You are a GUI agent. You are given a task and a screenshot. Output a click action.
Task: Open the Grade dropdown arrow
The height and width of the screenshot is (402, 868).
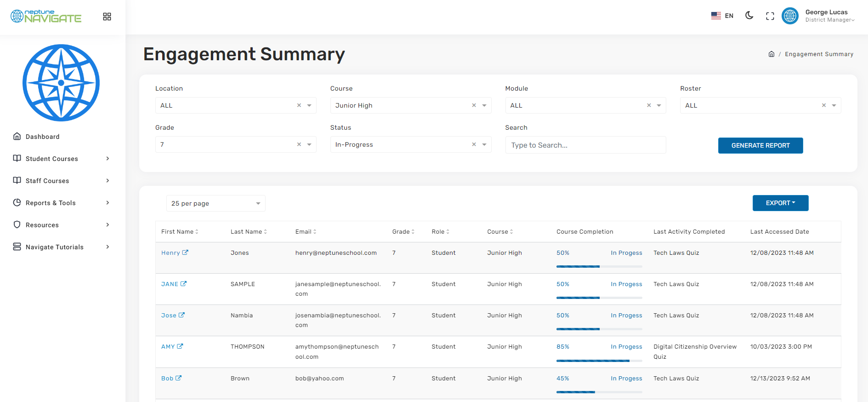(309, 144)
